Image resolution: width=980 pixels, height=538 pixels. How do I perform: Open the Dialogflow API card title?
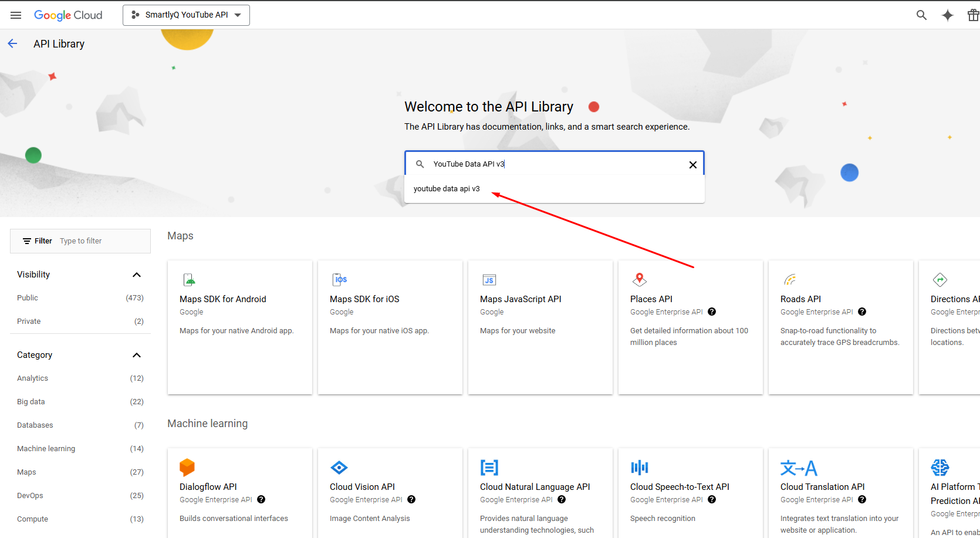[x=208, y=487]
